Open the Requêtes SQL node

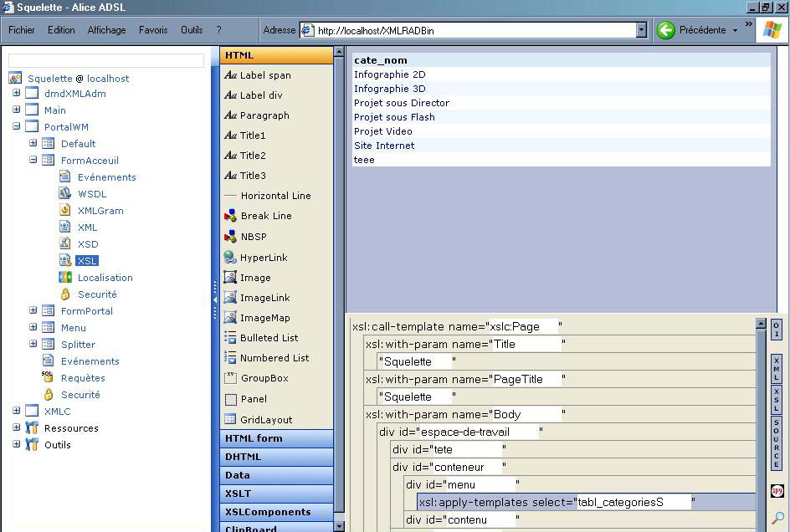(83, 378)
